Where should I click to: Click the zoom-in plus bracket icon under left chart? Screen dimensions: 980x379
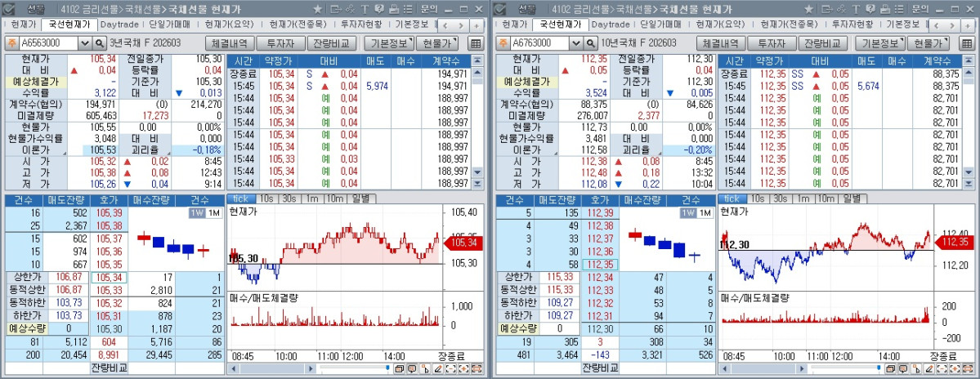click(463, 369)
